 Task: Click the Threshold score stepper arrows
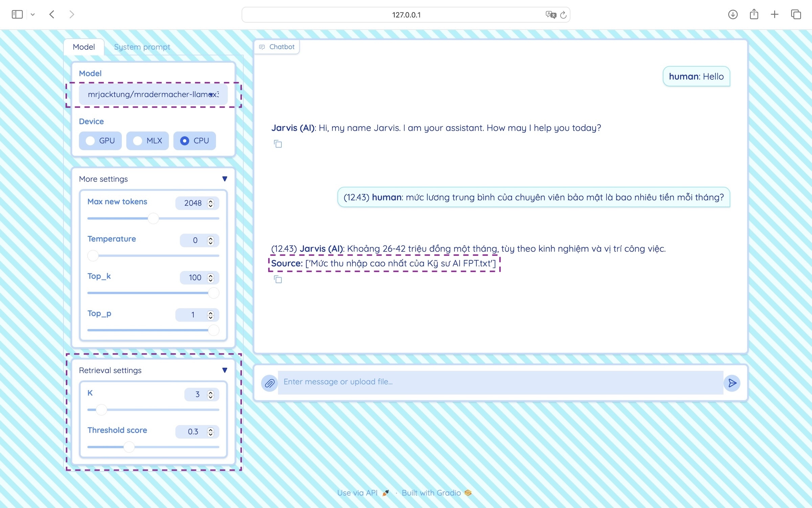click(x=211, y=431)
